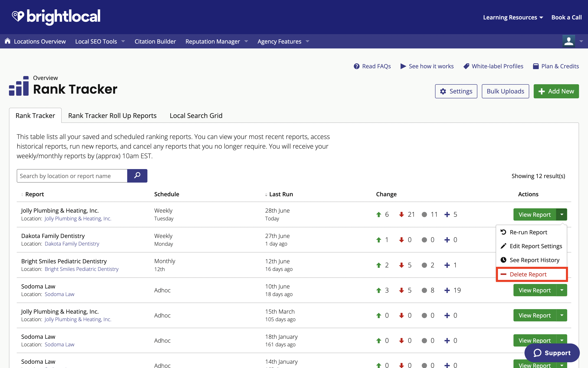Open the account dropdown arrow next to avatar
The width and height of the screenshot is (588, 368).
click(x=581, y=41)
